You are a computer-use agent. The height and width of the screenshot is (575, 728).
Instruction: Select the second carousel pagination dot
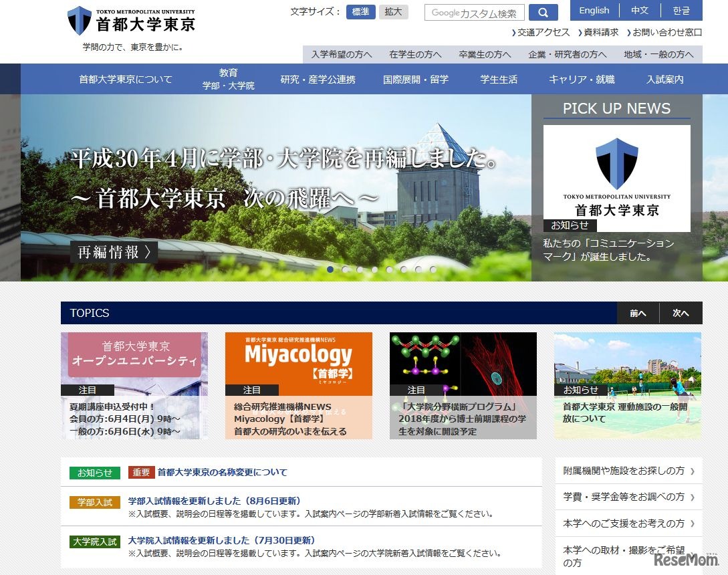pos(345,269)
